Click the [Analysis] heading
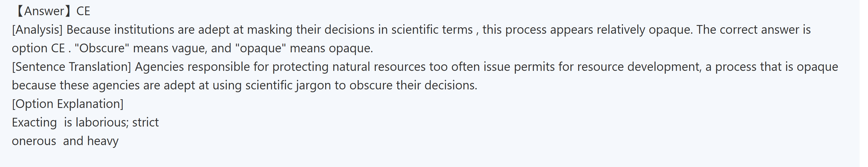The image size is (868, 167). (37, 30)
